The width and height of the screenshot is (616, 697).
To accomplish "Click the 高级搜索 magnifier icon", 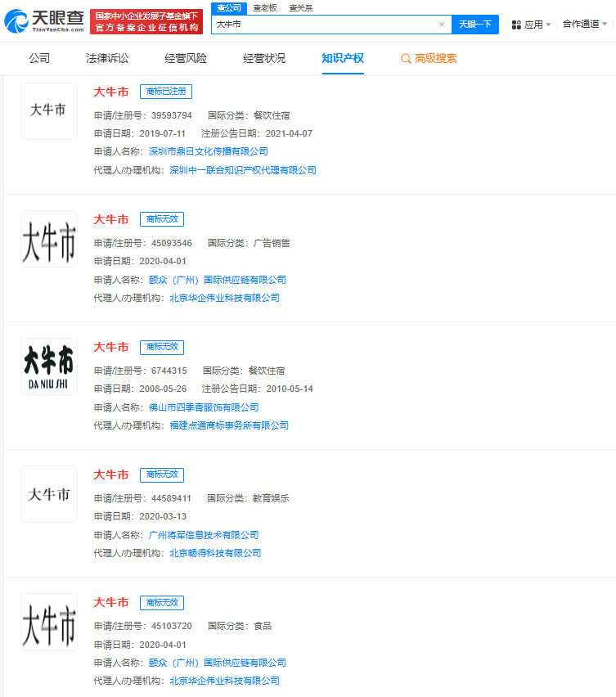I will (x=405, y=59).
